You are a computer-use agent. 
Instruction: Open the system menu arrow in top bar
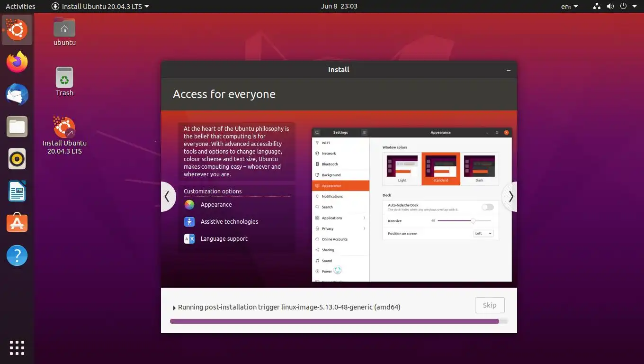[x=635, y=6]
